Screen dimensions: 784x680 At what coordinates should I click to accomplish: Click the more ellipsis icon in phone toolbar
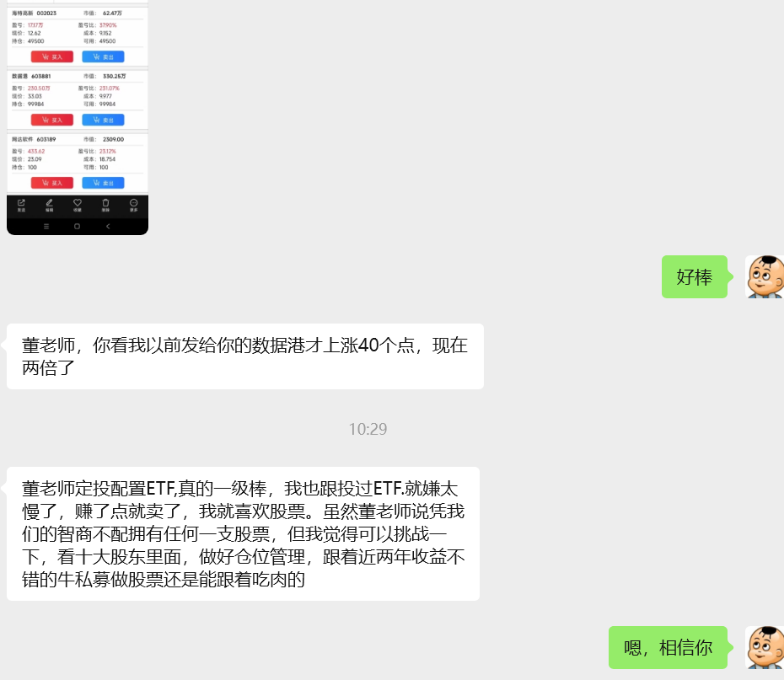click(x=133, y=205)
